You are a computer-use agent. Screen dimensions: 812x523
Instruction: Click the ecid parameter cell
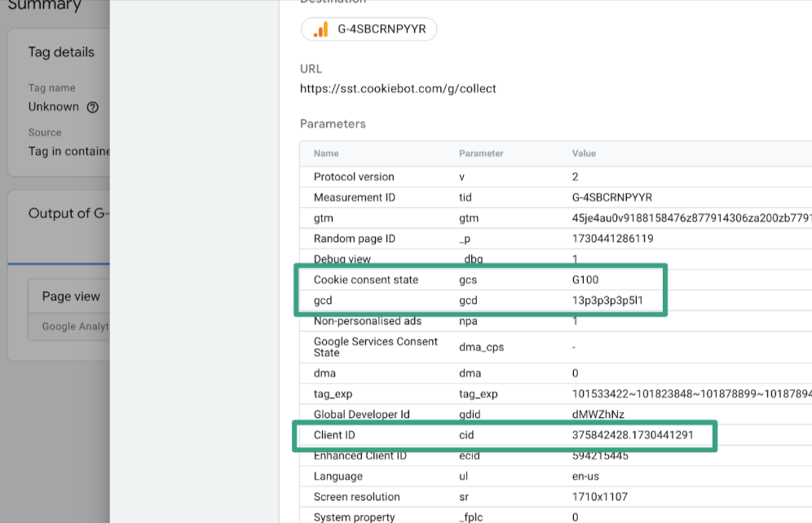point(469,455)
